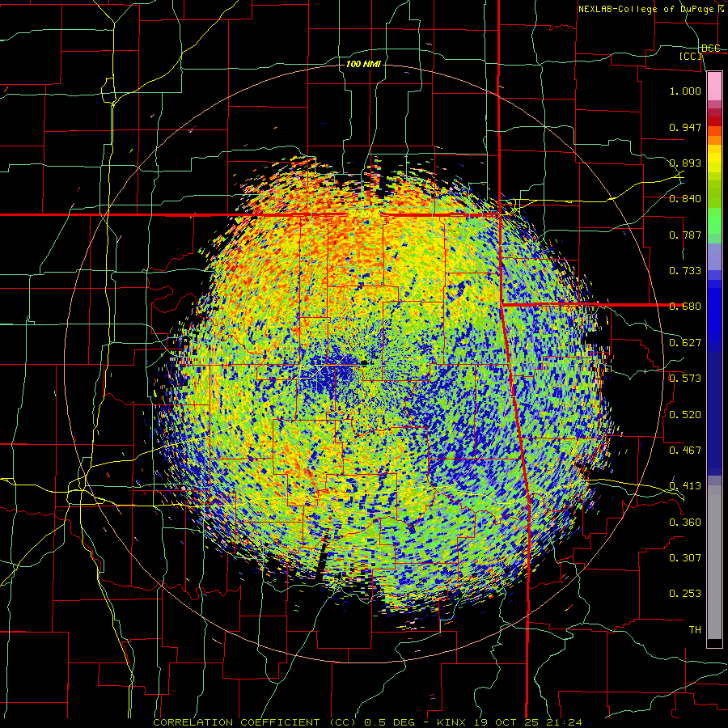Click the 0.840 legend value
728x728 pixels.
(685, 199)
